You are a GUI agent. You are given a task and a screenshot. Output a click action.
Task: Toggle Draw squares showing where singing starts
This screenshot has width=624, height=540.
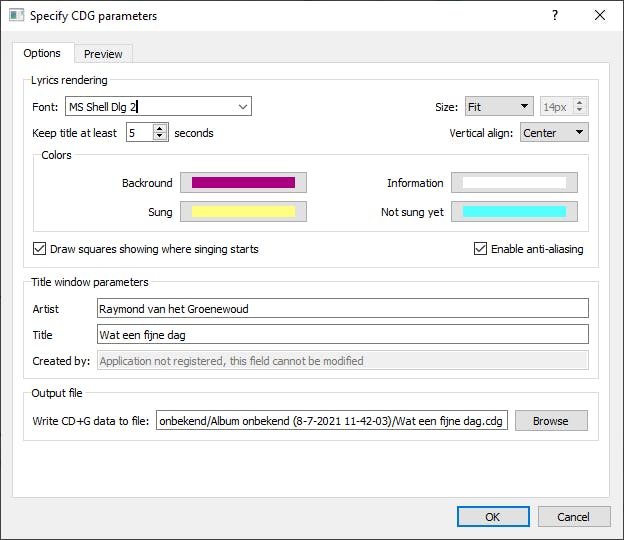pyautogui.click(x=40, y=249)
